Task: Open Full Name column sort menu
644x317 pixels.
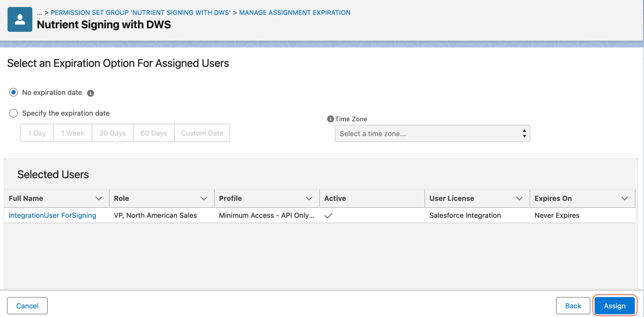Action: pos(99,198)
